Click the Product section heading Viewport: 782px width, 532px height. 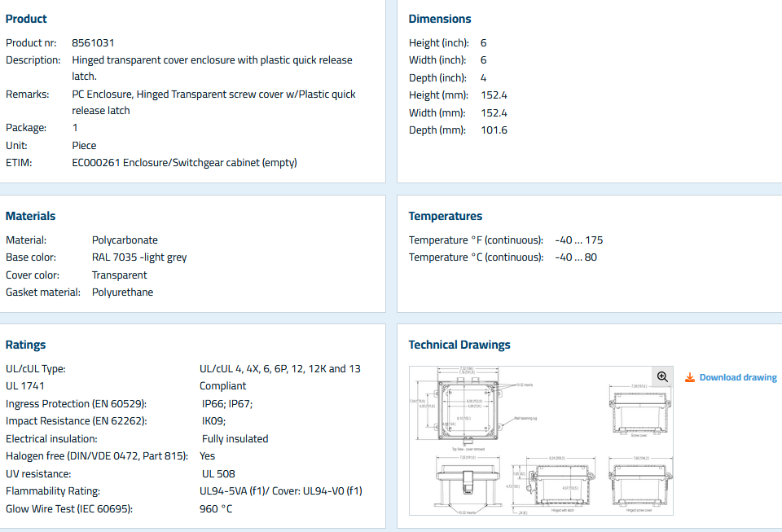pos(26,19)
